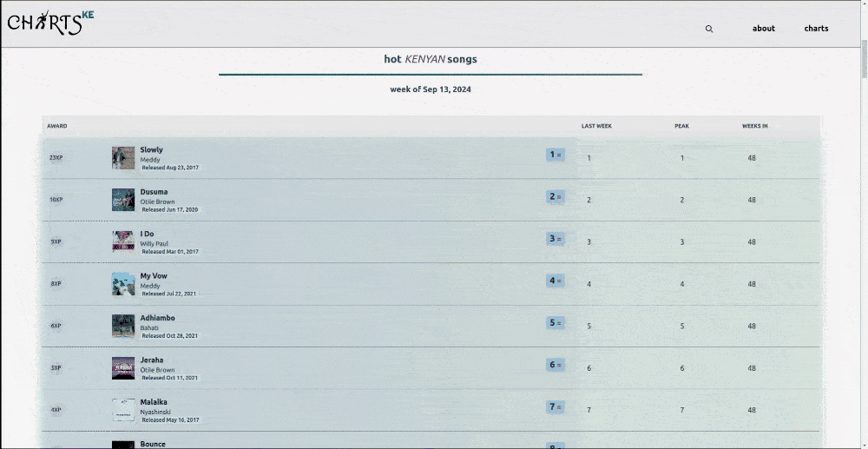Click the Dusuma album artwork
Image resolution: width=868 pixels, height=449 pixels.
coord(123,200)
